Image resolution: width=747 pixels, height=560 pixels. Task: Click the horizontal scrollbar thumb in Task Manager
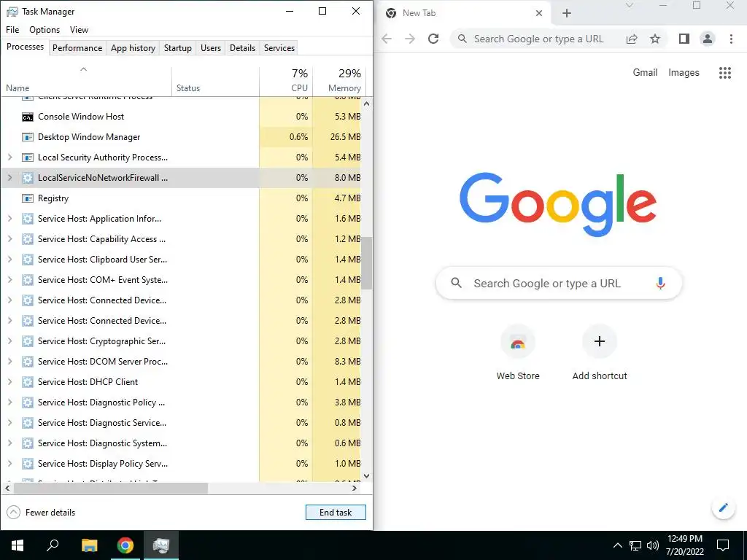coord(111,488)
